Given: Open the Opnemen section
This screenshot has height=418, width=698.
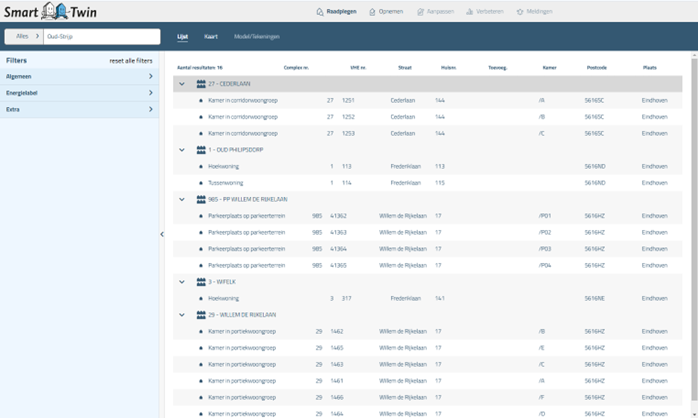Looking at the screenshot, I should point(385,12).
